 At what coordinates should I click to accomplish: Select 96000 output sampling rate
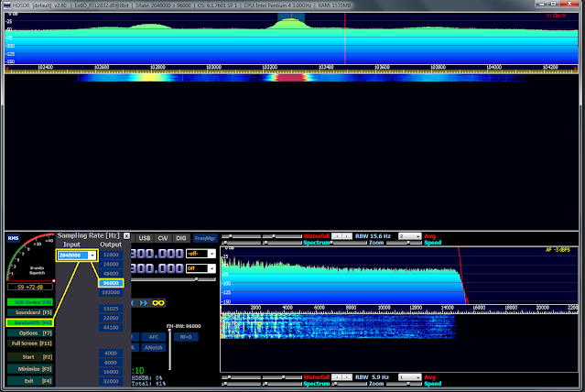click(x=111, y=283)
